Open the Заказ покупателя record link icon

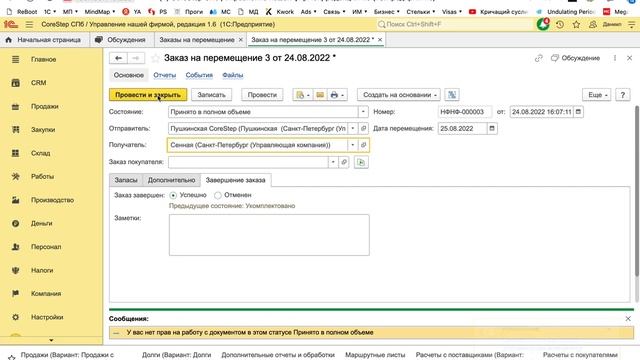344,162
